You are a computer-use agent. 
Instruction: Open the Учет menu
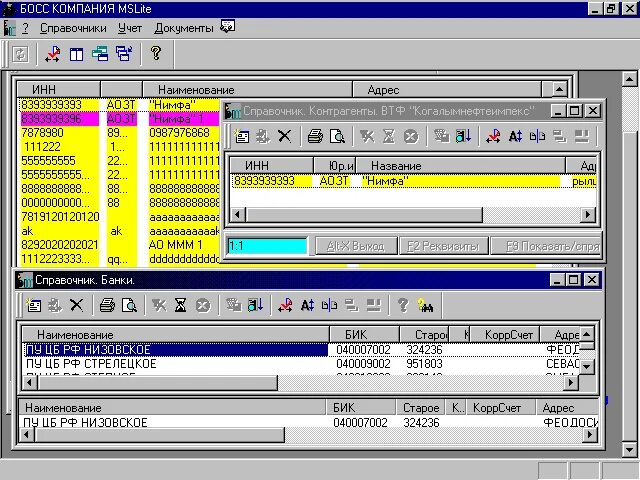tap(130, 28)
